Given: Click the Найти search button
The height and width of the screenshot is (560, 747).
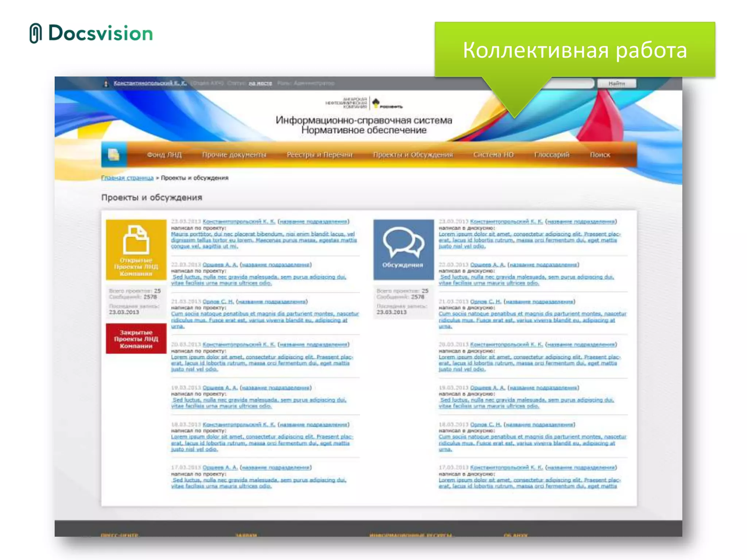Looking at the screenshot, I should tap(617, 83).
